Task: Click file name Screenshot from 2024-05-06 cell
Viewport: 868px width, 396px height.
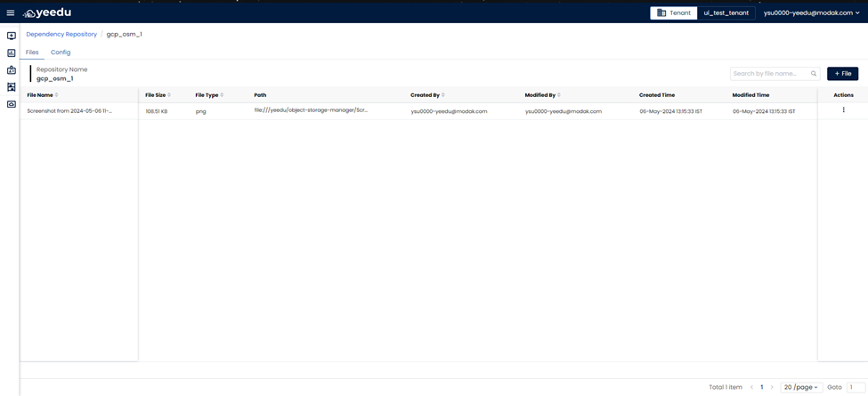Action: 69,111
